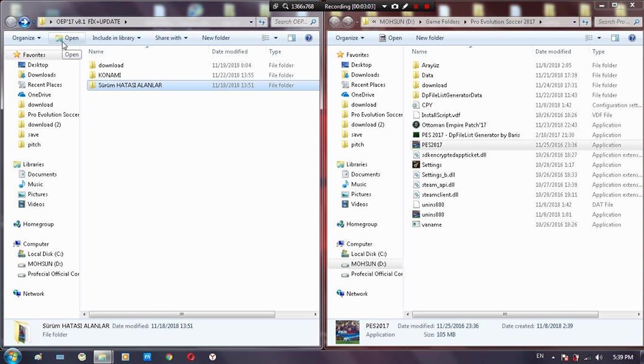The width and height of the screenshot is (644, 364).
Task: Click New folder in right window toolbar
Action: pos(429,38)
